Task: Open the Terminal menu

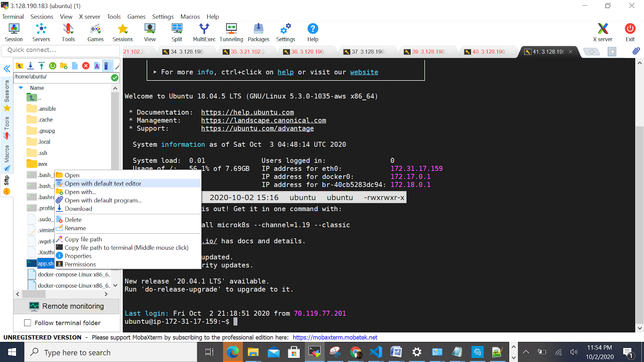Action: [x=13, y=16]
